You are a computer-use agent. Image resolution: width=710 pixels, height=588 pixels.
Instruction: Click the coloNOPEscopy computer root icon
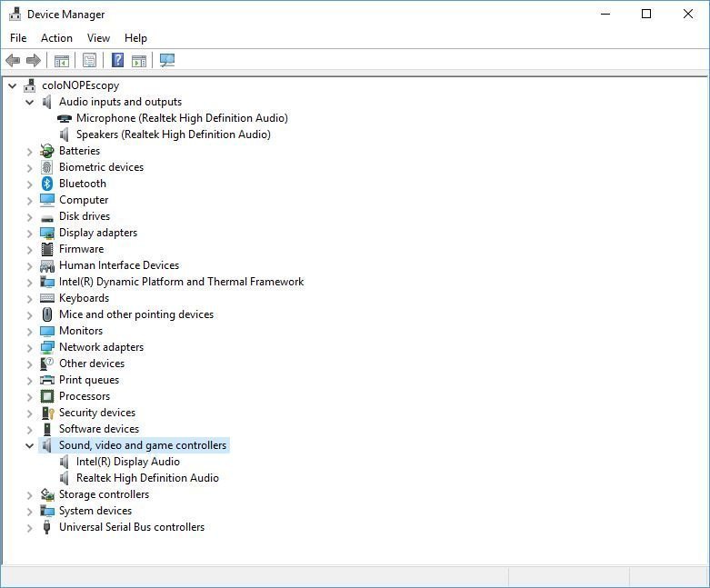[x=30, y=85]
